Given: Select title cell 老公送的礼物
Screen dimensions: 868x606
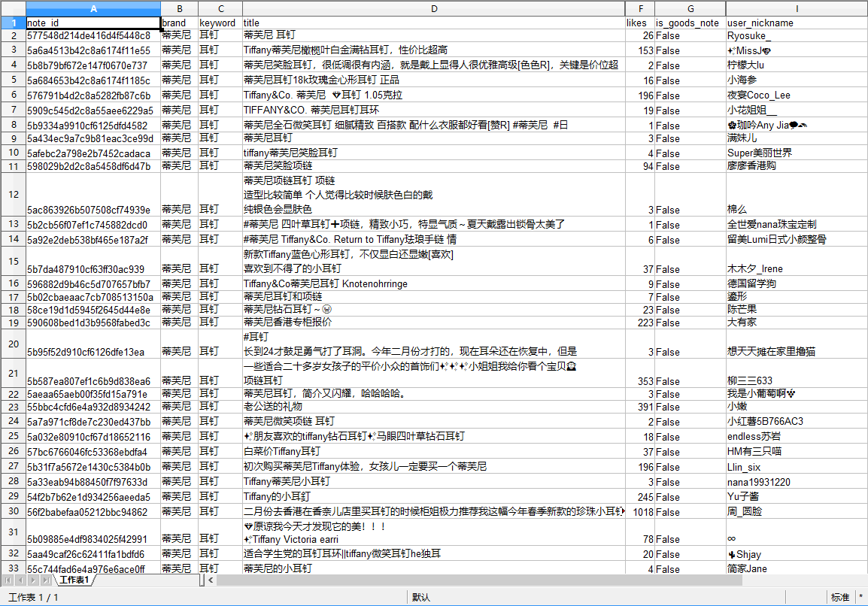Looking at the screenshot, I should [x=433, y=407].
